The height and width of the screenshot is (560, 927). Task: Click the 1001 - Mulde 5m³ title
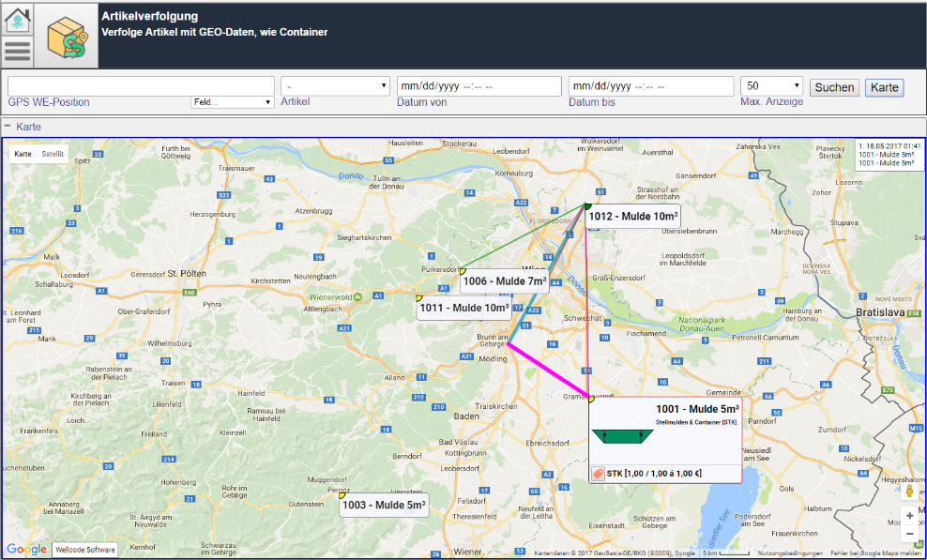(697, 409)
